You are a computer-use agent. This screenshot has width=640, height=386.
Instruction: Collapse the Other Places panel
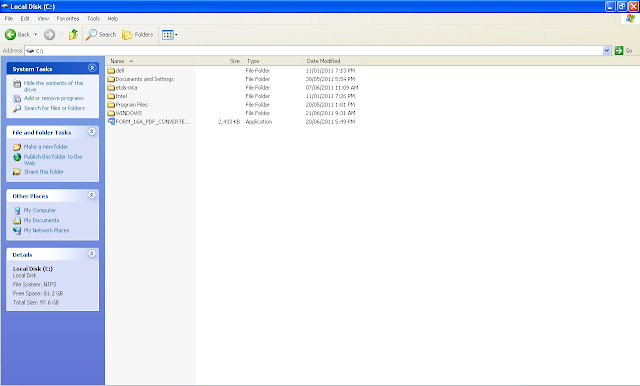(92, 195)
